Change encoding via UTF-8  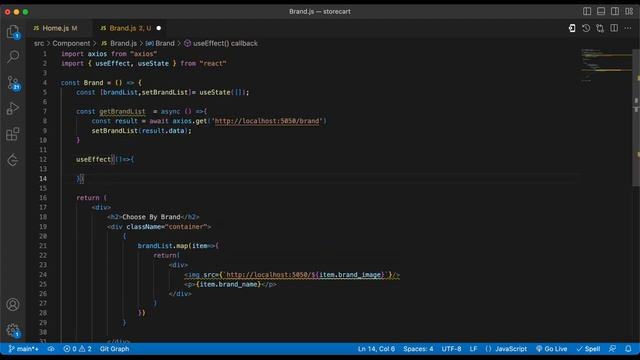click(x=451, y=349)
